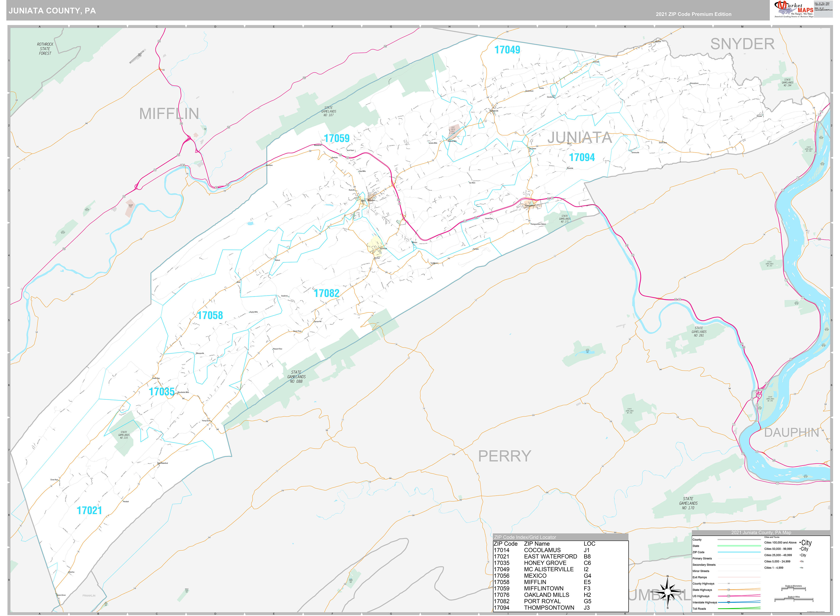Click the blue '17058' label on the map
Image resolution: width=840 pixels, height=616 pixels.
[x=210, y=315]
